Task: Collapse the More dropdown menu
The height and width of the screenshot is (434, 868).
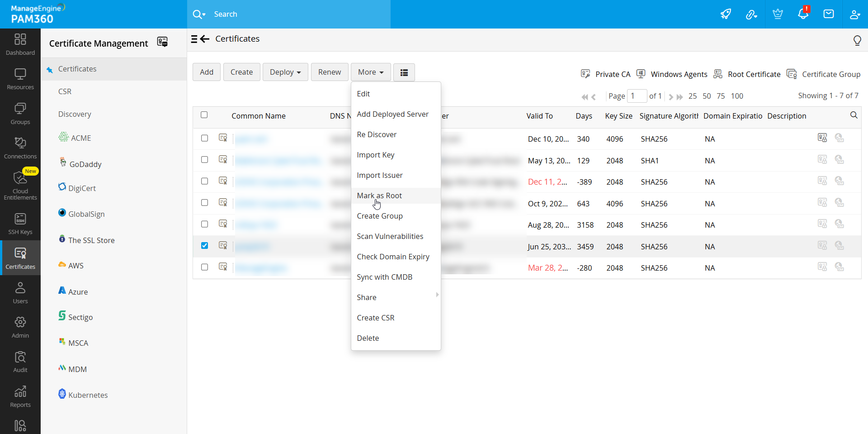Action: pyautogui.click(x=371, y=72)
